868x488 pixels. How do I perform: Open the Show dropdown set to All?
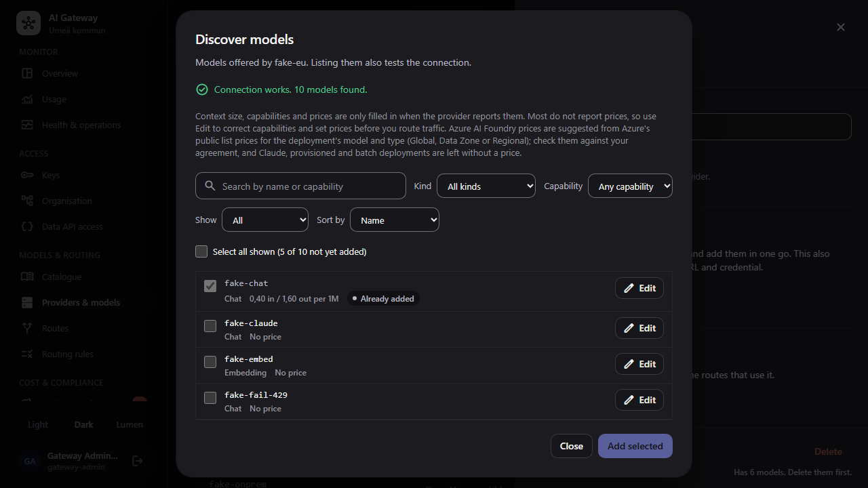[x=265, y=220]
